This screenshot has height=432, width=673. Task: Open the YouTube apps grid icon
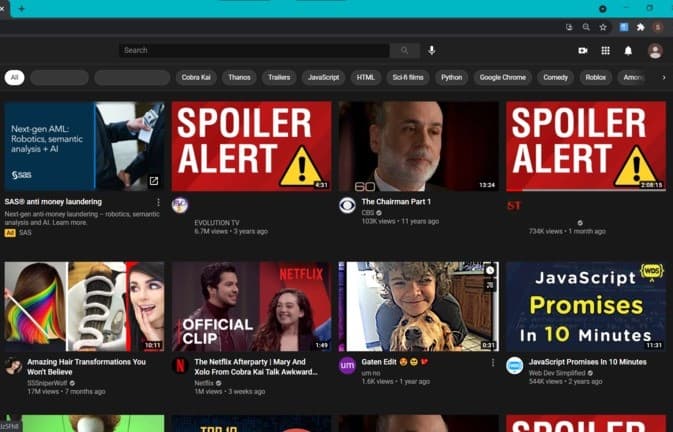click(x=605, y=50)
